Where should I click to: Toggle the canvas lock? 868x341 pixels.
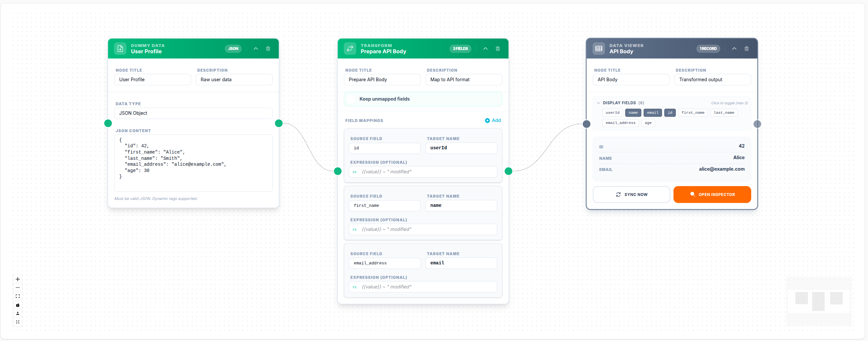[17, 305]
